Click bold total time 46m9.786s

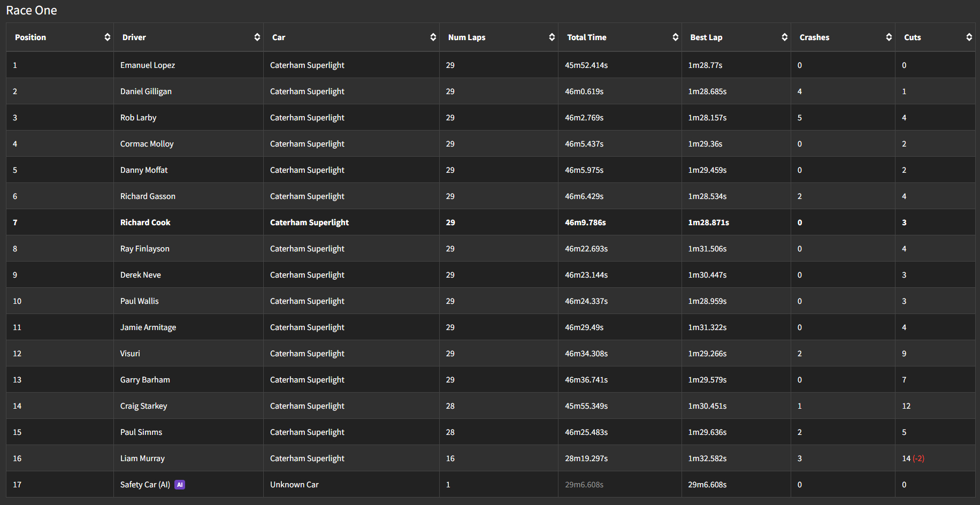click(x=585, y=223)
